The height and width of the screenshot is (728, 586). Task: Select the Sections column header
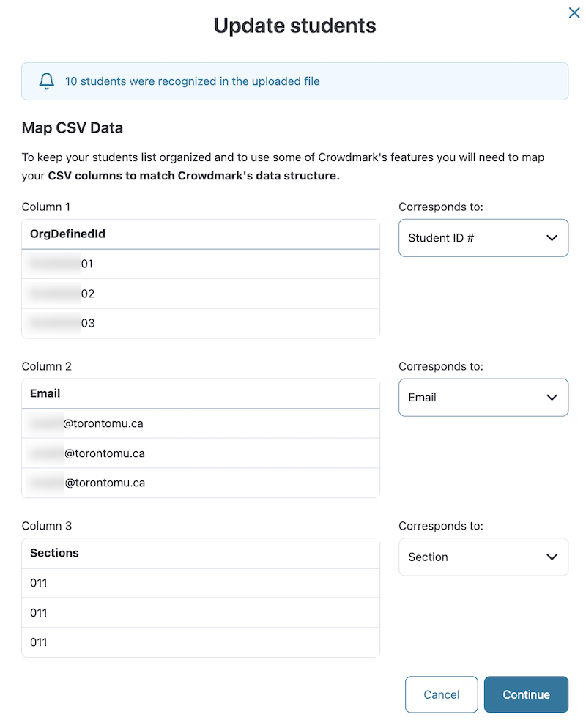tap(54, 554)
